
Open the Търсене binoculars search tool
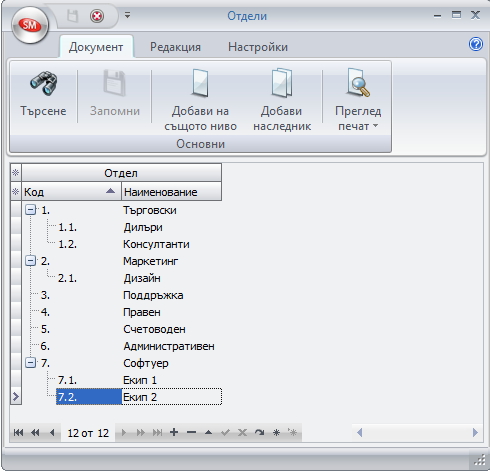[43, 83]
